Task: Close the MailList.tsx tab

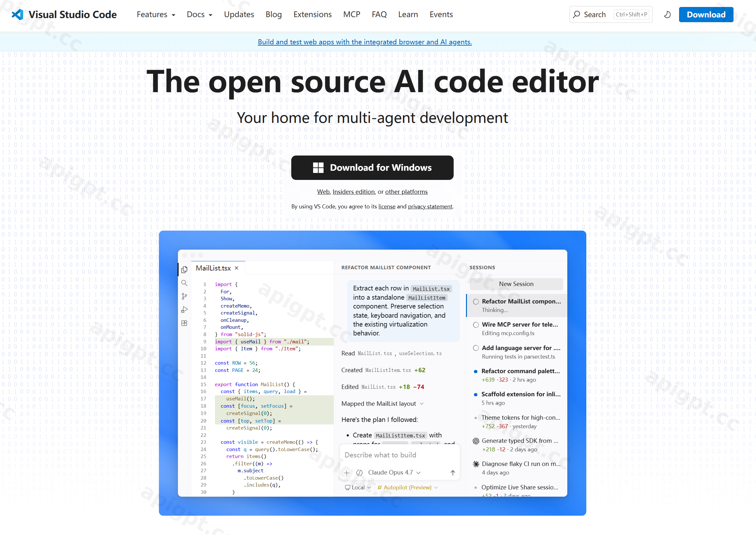Action: click(236, 268)
